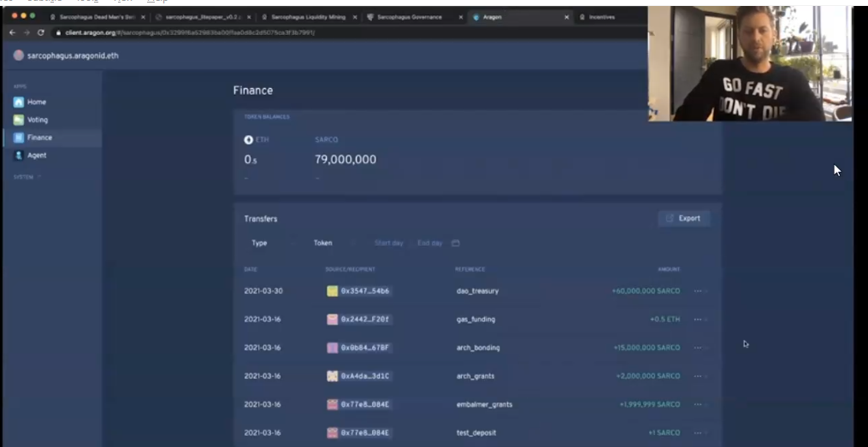Reload the Aragon page
This screenshot has width=868, height=447.
point(40,32)
